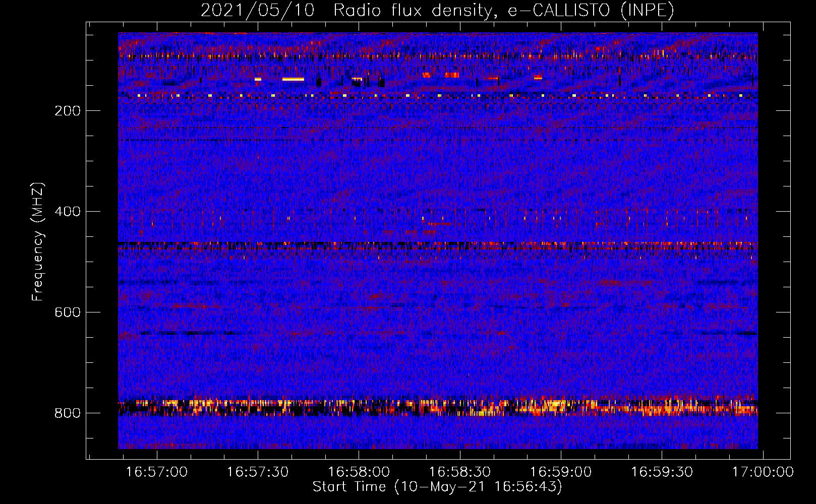Select the 17:00:00 time tick label
816x504 pixels.
[763, 472]
